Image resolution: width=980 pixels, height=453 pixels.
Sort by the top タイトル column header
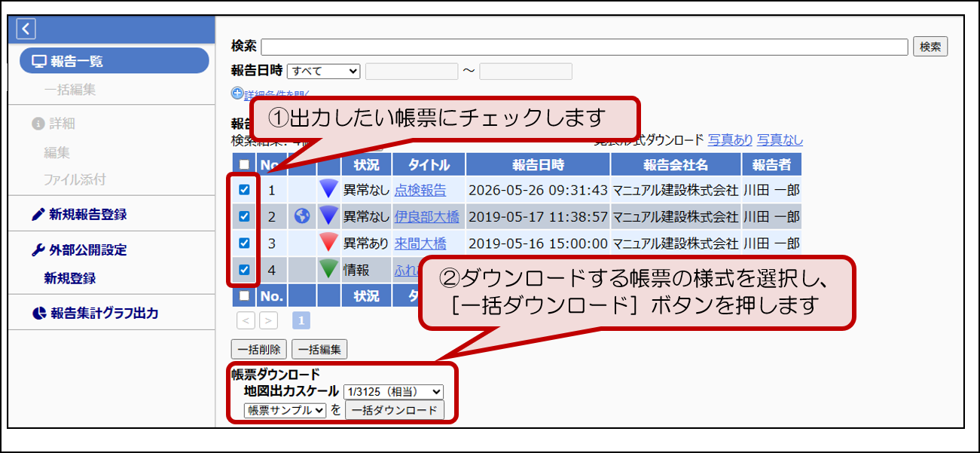pyautogui.click(x=429, y=164)
